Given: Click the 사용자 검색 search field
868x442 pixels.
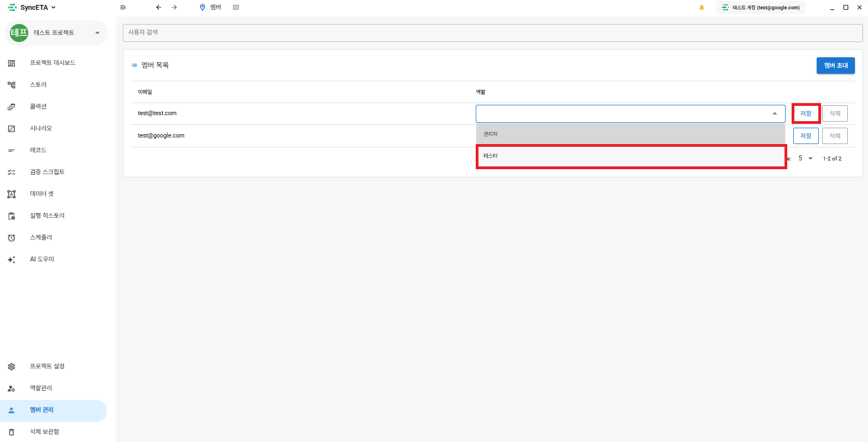Looking at the screenshot, I should coord(491,33).
